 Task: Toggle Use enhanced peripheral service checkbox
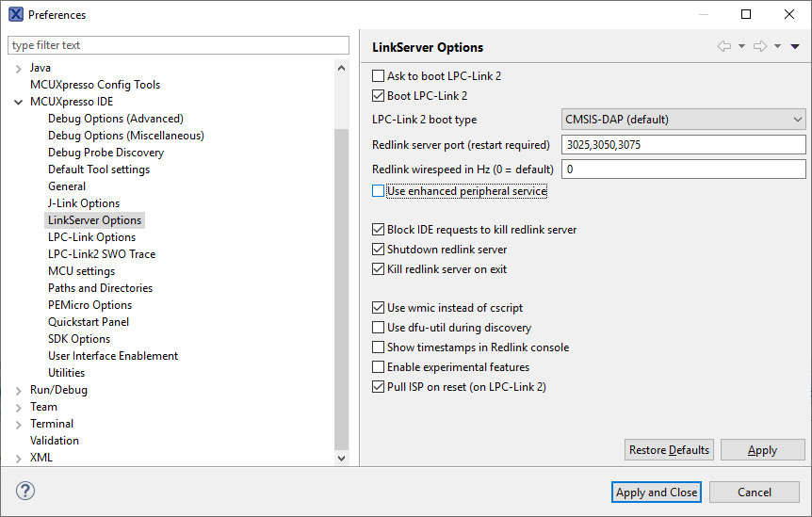point(379,191)
